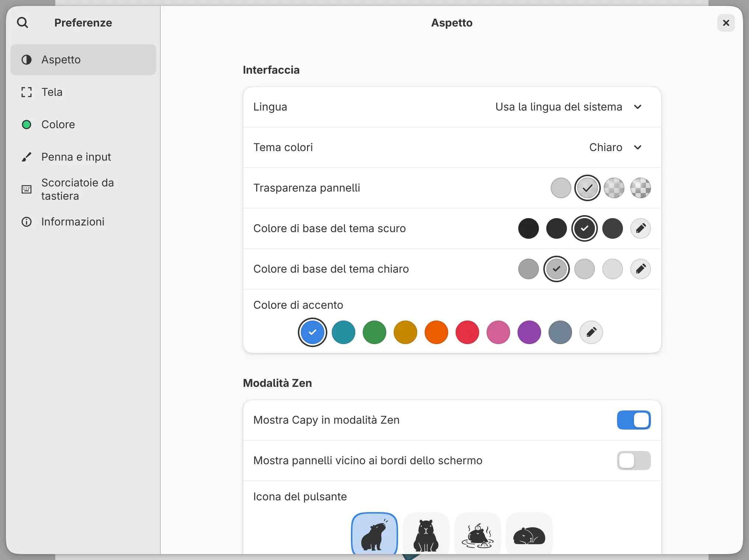Edit custom dark theme base color

(641, 228)
